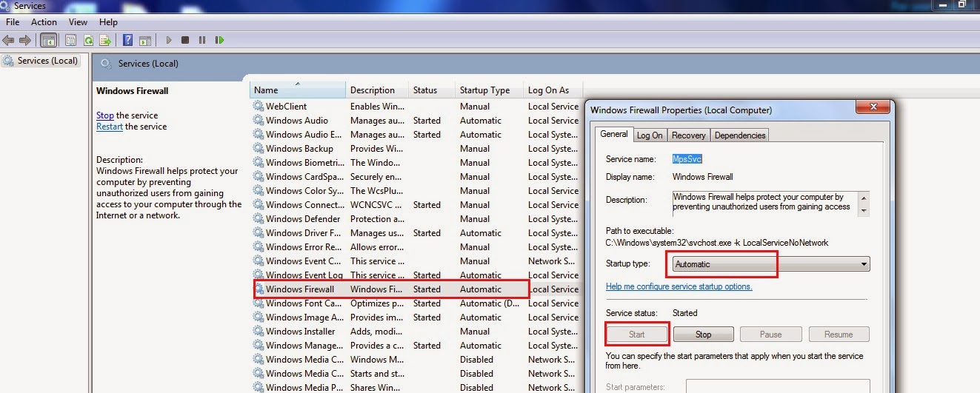The image size is (980, 393).
Task: Sort by the Status column header
Action: click(432, 90)
